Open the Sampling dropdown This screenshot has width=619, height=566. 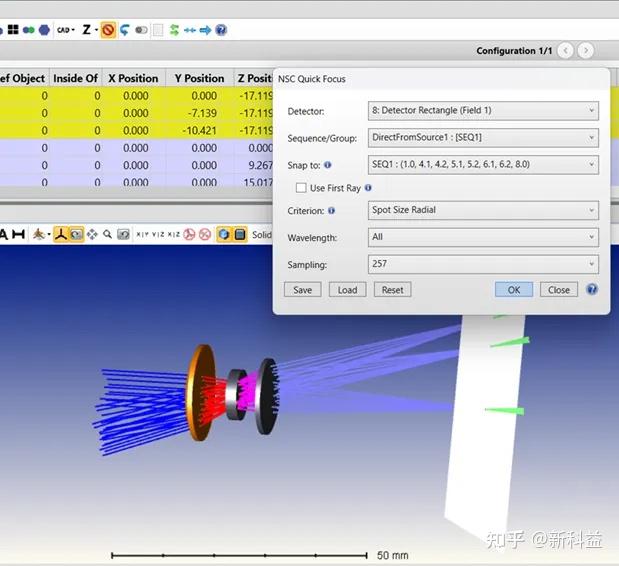point(483,264)
